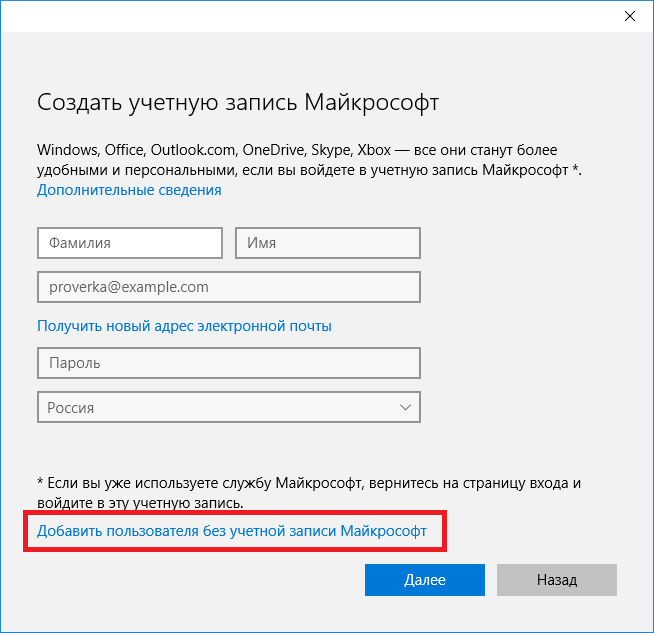Click the Пароль input field
Screen dimensions: 654x633
point(229,363)
